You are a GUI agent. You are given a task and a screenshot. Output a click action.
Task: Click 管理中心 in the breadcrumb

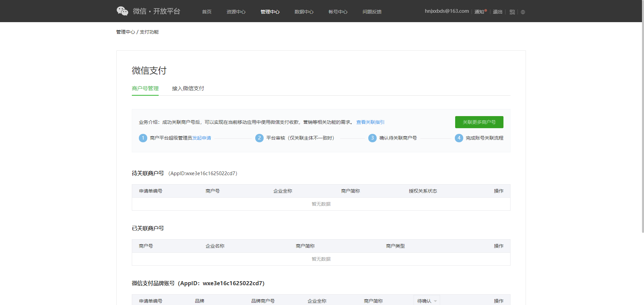tap(125, 32)
